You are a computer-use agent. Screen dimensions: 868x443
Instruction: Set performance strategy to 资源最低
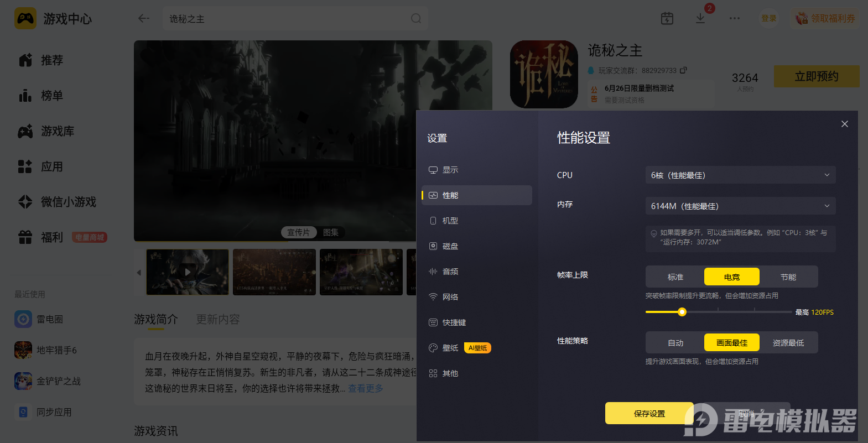tap(788, 342)
